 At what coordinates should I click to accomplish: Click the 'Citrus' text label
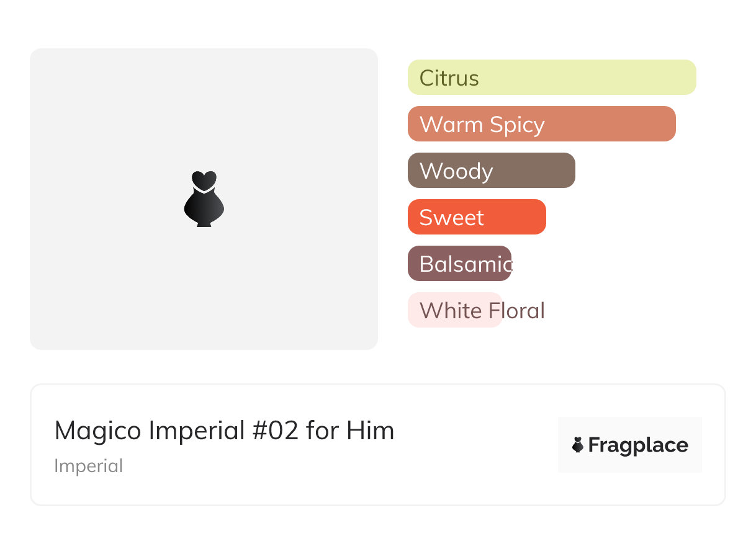coord(449,78)
